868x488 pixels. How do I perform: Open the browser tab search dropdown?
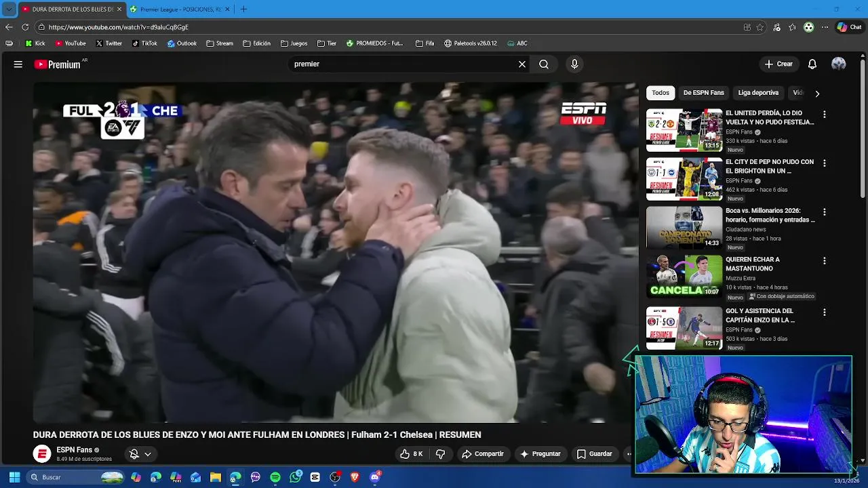tap(9, 9)
